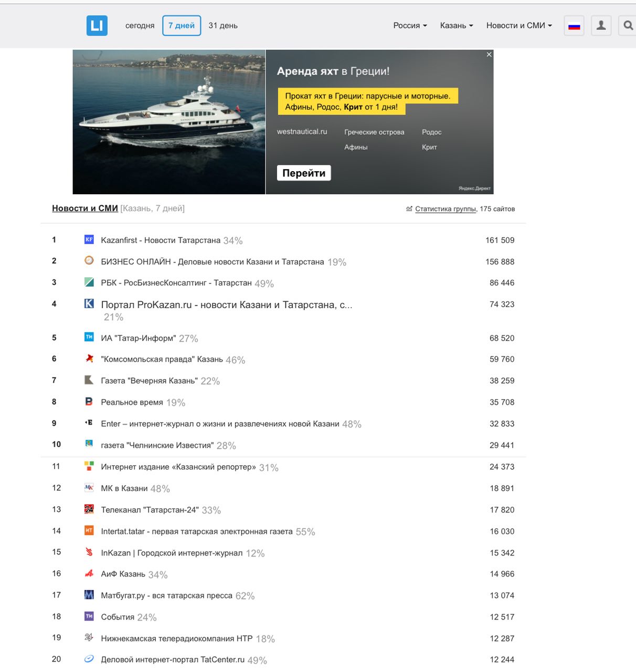Screen dimensions: 636x672
Task: Click the Аренда яхт в Греции headline
Action: [x=333, y=71]
